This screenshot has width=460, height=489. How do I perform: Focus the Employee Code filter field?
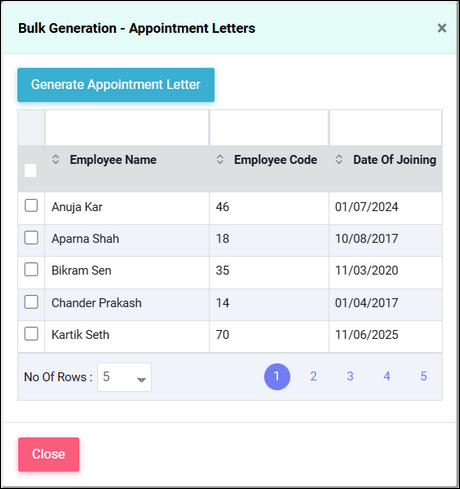[269, 128]
